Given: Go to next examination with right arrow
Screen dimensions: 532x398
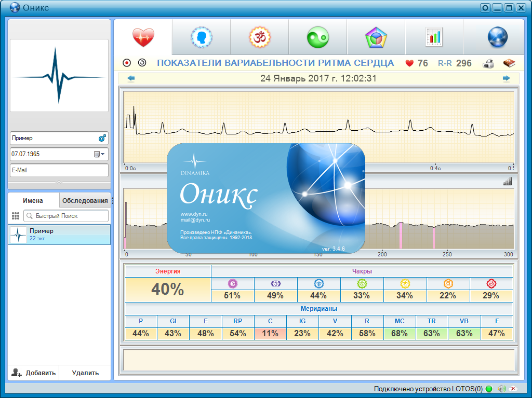Looking at the screenshot, I should (x=506, y=79).
